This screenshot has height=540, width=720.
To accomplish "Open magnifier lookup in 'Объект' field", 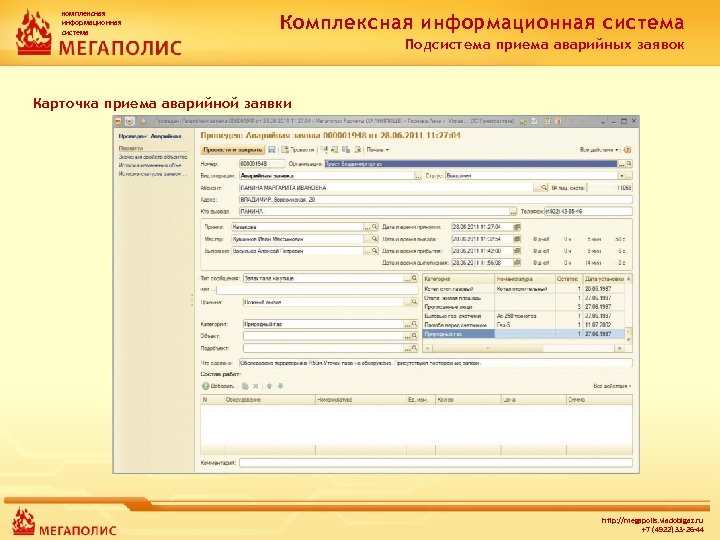I will coord(414,336).
